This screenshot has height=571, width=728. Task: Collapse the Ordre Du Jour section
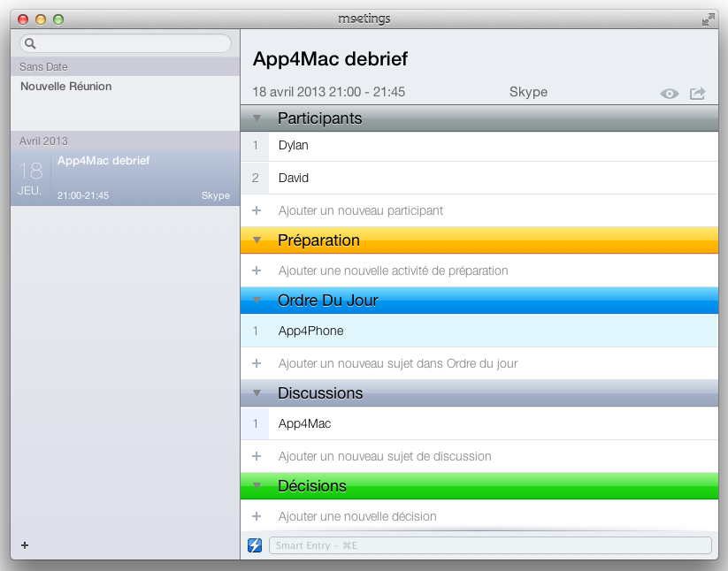pyautogui.click(x=257, y=301)
